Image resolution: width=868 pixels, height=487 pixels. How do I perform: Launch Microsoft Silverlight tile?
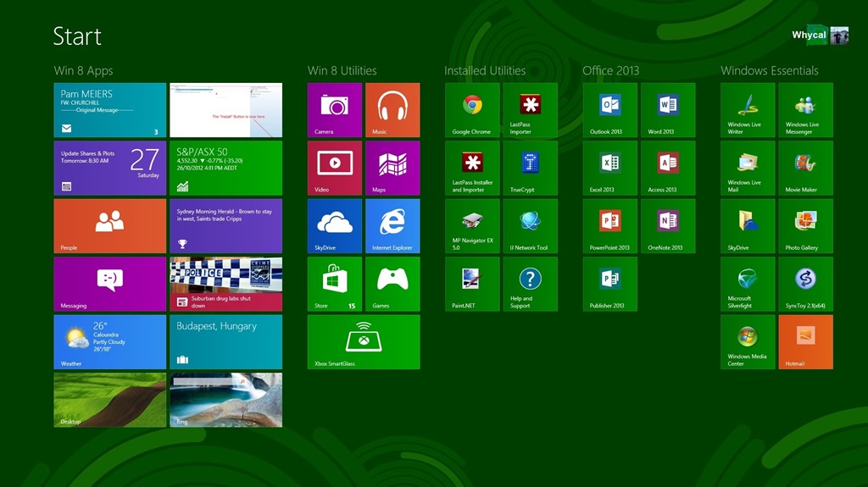coord(748,284)
